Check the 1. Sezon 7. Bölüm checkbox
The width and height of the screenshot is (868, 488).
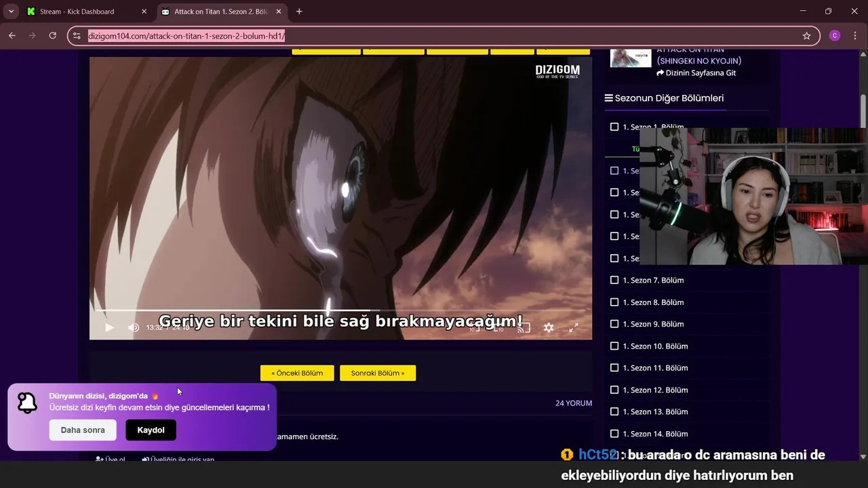click(x=614, y=280)
